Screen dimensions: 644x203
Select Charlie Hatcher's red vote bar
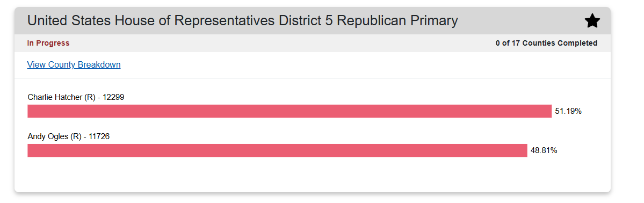point(290,111)
